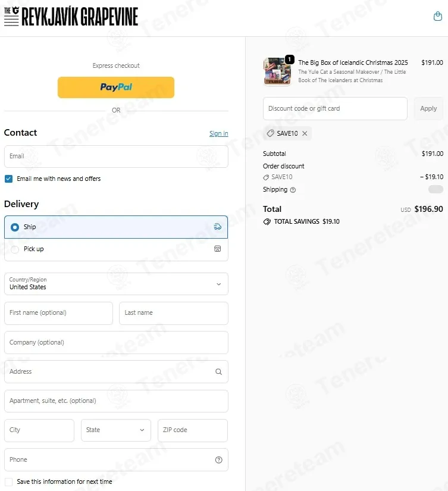Screen dimensions: 448x491
Task: Pay with PayPal express checkout
Action: pyautogui.click(x=116, y=87)
